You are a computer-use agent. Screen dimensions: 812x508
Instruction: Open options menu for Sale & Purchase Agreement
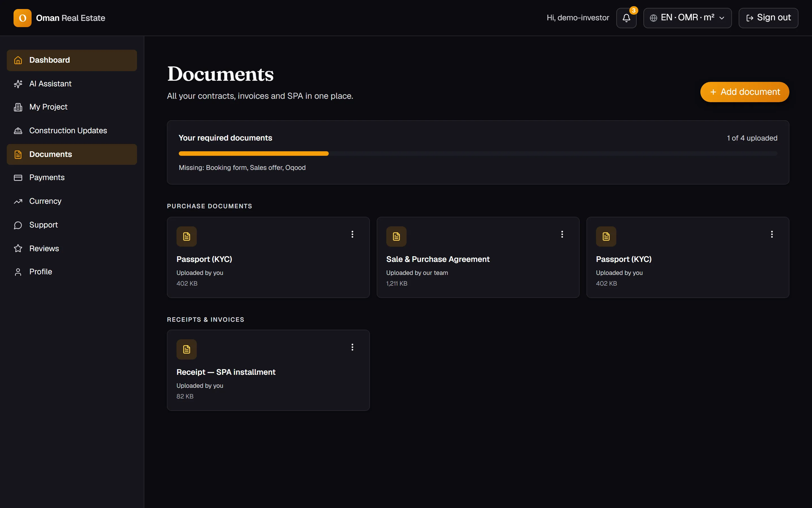562,234
